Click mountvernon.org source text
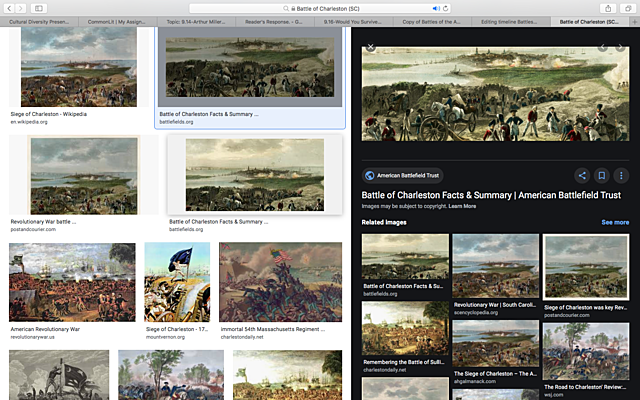 click(165, 337)
